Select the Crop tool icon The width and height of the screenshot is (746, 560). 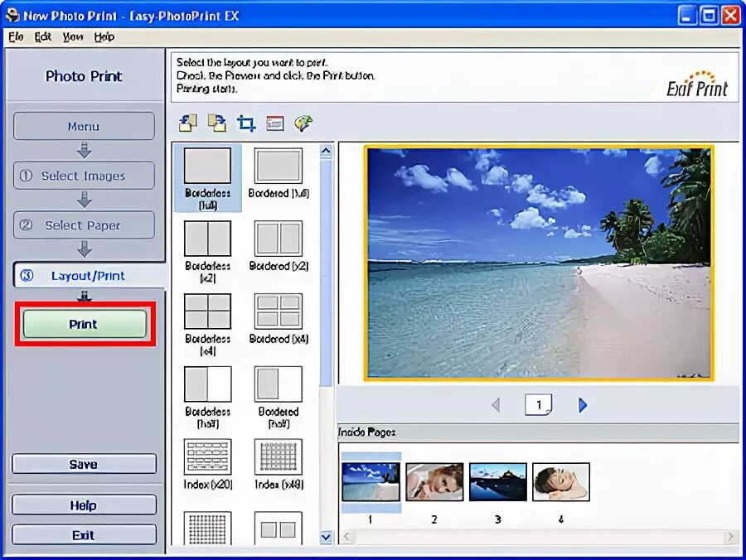coord(246,123)
